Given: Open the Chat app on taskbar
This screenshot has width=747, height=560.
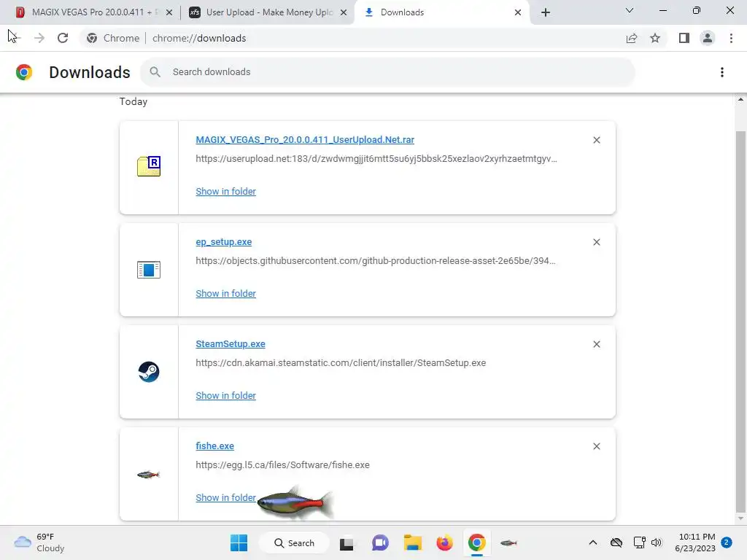Looking at the screenshot, I should click(x=379, y=542).
